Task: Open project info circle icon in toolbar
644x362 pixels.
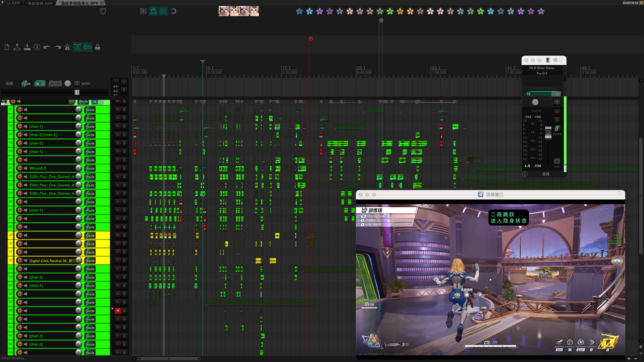Action: (x=37, y=47)
